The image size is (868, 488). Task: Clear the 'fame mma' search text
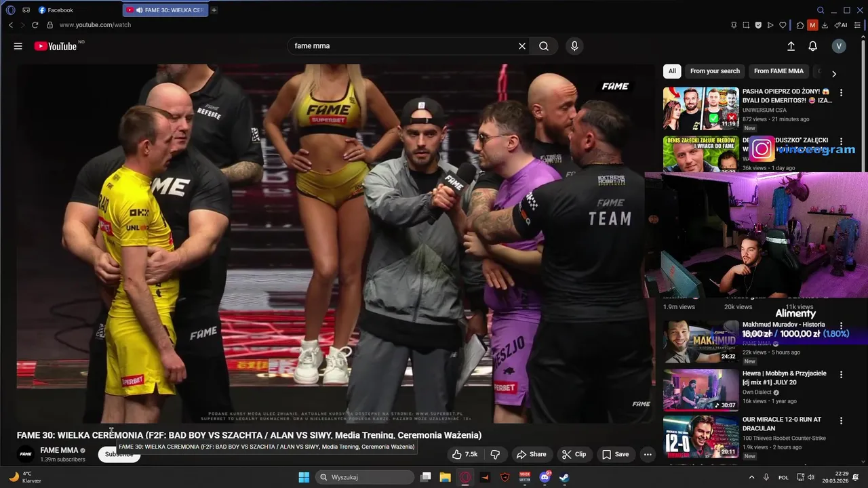522,46
